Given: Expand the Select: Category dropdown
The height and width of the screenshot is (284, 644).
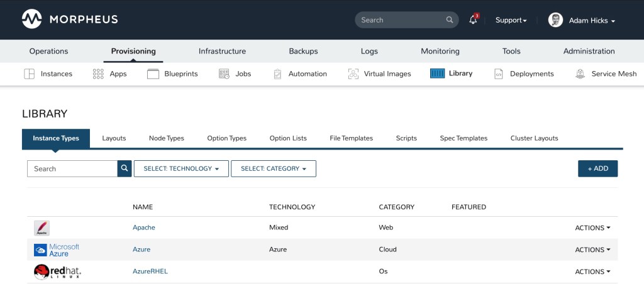Looking at the screenshot, I should click(x=273, y=168).
